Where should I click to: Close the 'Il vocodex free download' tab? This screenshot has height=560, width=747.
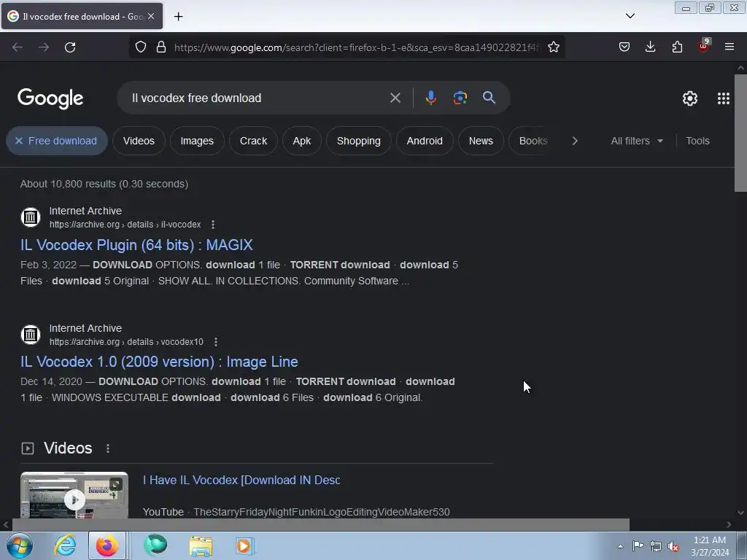[151, 16]
